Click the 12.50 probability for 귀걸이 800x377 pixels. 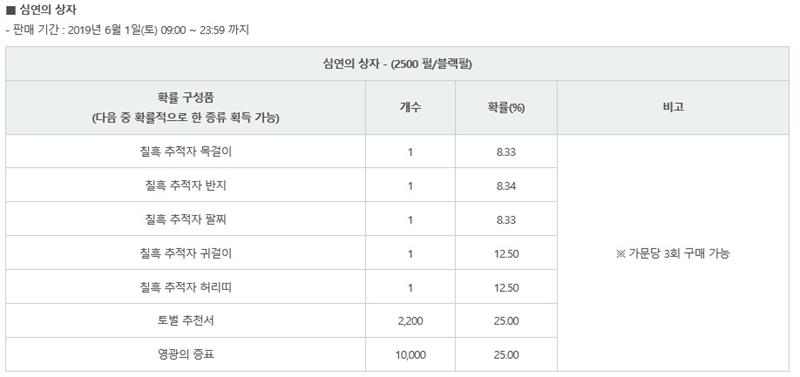(x=506, y=254)
